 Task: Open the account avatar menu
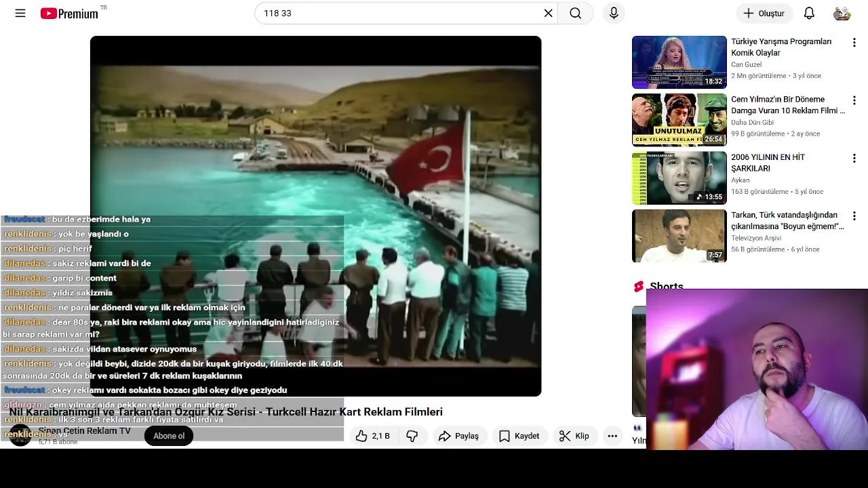pos(842,14)
